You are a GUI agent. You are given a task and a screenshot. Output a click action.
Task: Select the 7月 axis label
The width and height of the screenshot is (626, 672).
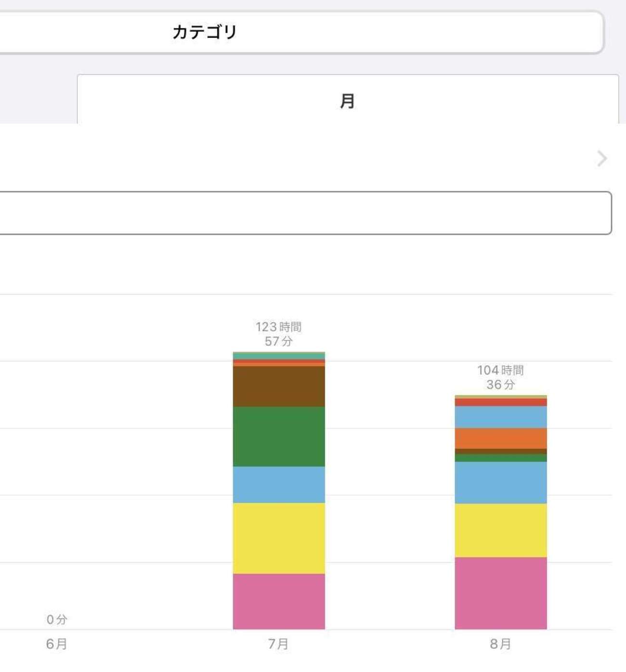[x=278, y=644]
